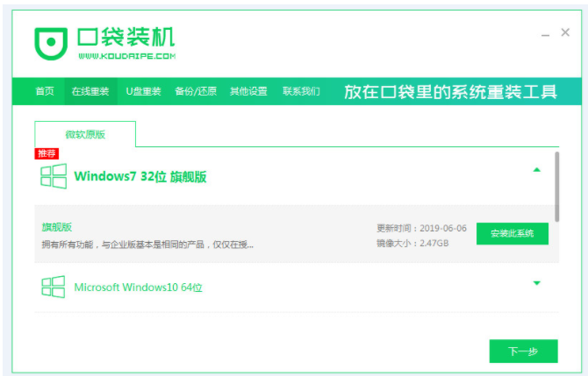This screenshot has width=588, height=376.
Task: Close the 口袋装机 window
Action: point(565,32)
